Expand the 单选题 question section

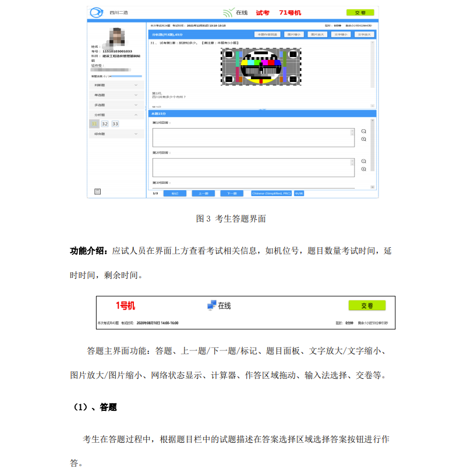click(x=116, y=95)
